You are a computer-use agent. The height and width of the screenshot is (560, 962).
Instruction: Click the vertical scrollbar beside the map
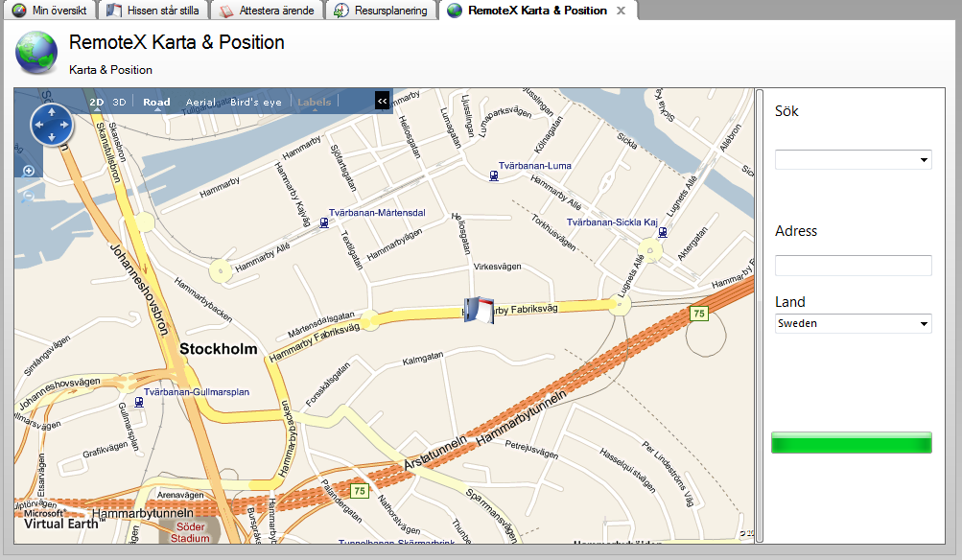[760, 315]
